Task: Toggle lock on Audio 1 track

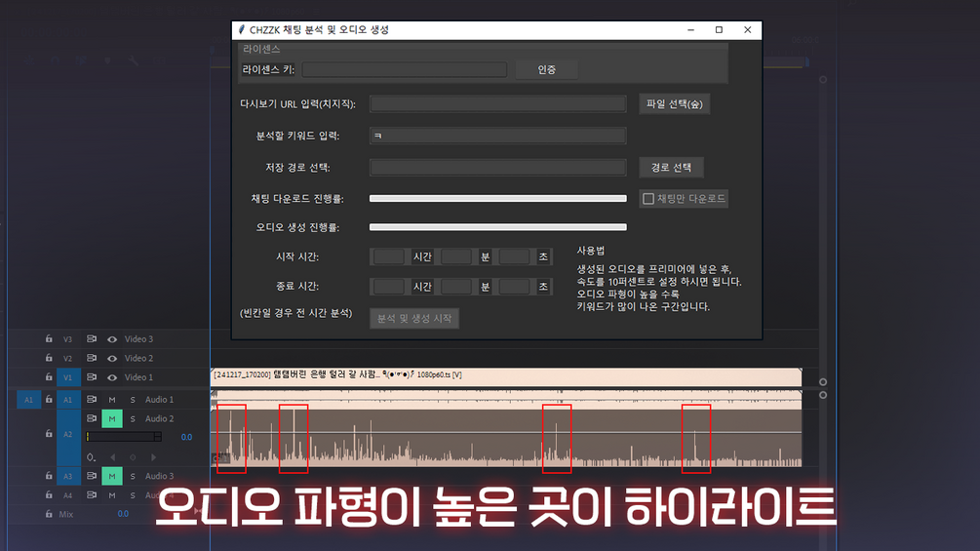Action: (49, 399)
